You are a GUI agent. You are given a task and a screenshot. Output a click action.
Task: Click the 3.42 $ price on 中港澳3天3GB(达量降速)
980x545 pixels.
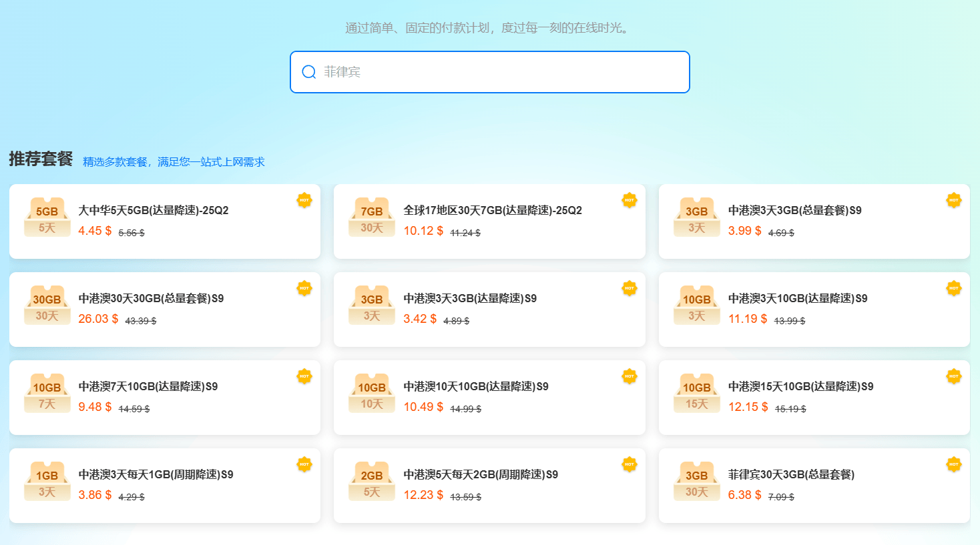pos(420,319)
